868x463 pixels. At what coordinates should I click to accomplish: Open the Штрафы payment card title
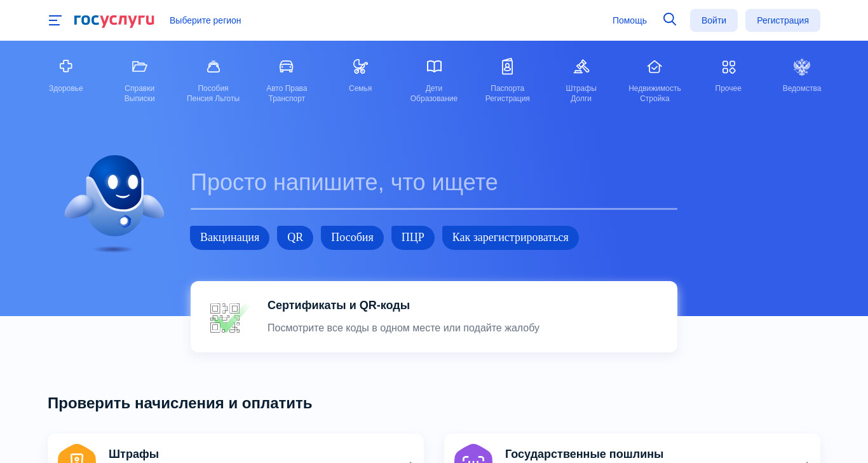coord(133,454)
